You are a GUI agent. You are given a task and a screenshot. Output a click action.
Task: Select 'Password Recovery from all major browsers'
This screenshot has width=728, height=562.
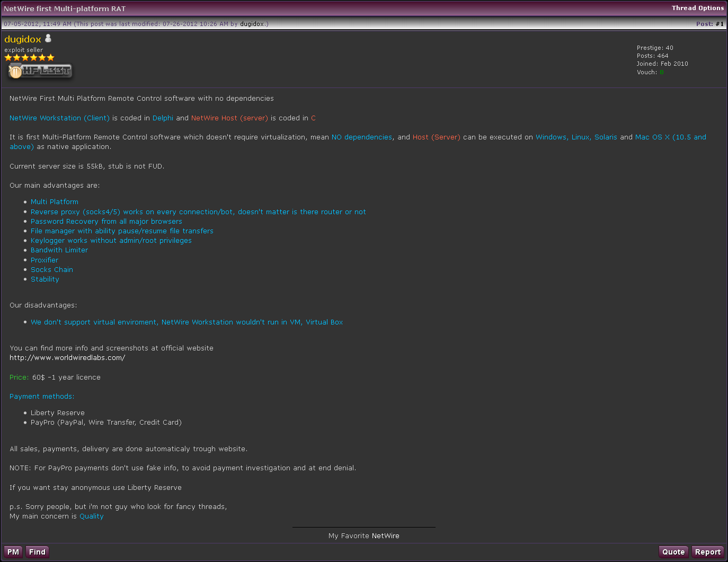point(106,222)
